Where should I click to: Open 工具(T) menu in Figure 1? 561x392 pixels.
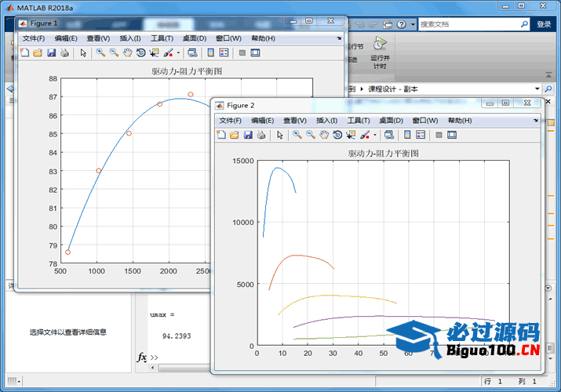point(162,38)
